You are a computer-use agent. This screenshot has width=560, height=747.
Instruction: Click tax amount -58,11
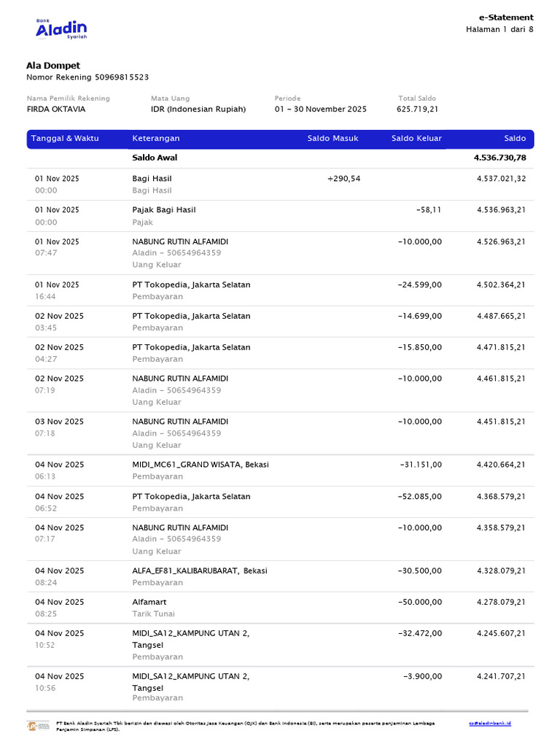click(429, 210)
